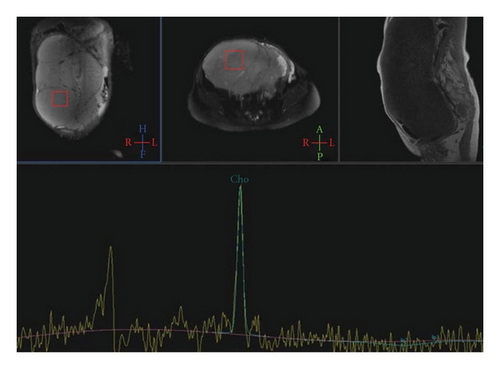Click the blue H orientation letter

click(x=143, y=129)
